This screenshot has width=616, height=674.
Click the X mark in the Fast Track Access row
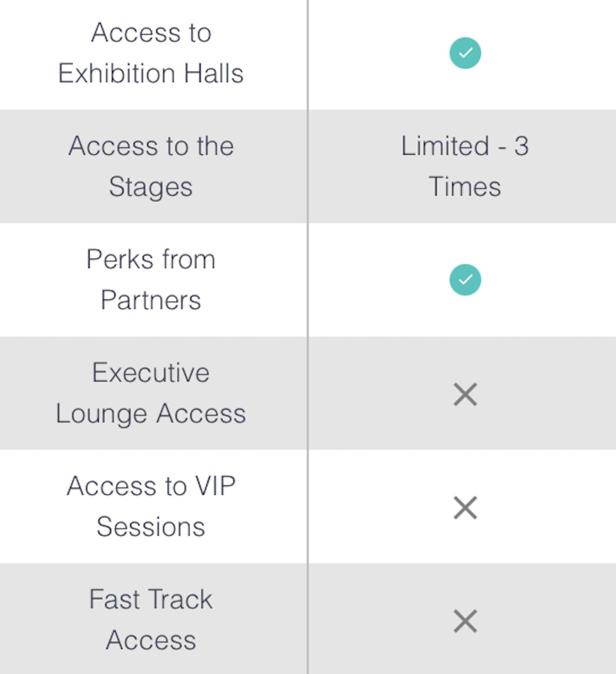coord(465,621)
